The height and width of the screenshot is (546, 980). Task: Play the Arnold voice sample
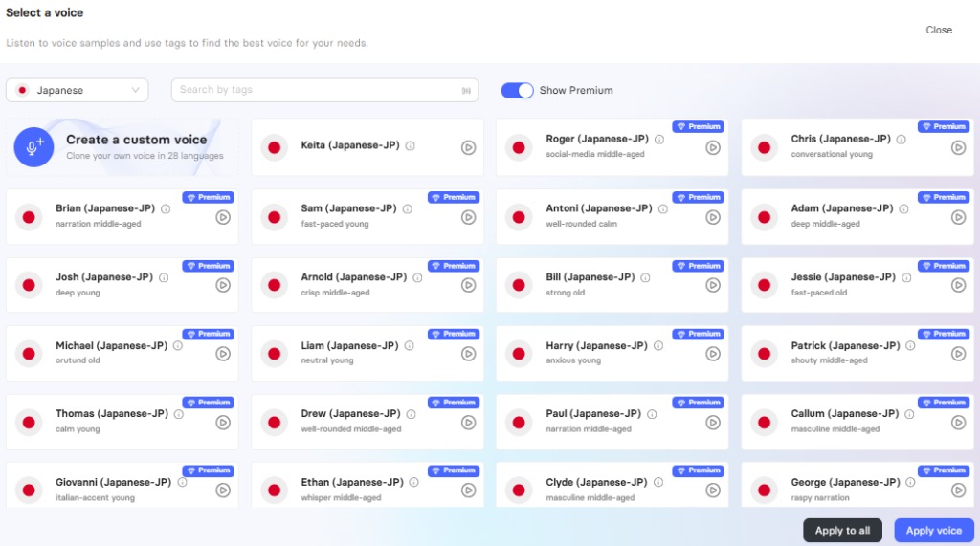468,285
